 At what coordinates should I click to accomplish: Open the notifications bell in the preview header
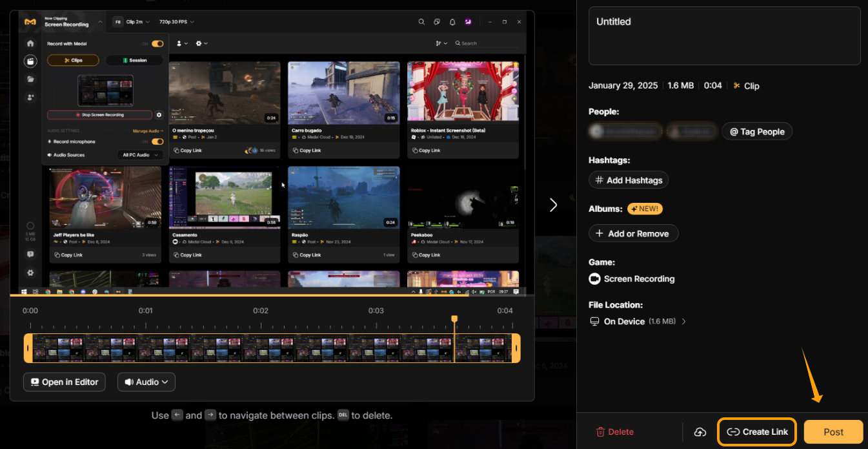(452, 22)
